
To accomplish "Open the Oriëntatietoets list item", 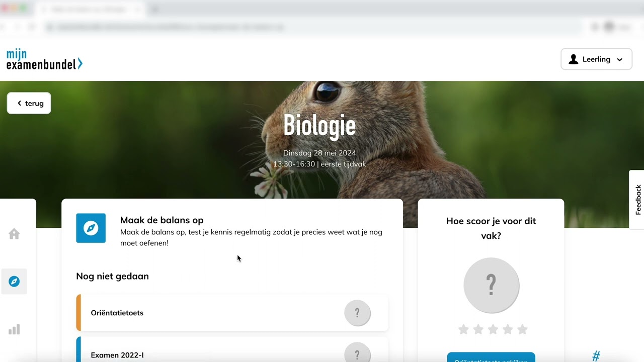I will click(232, 313).
